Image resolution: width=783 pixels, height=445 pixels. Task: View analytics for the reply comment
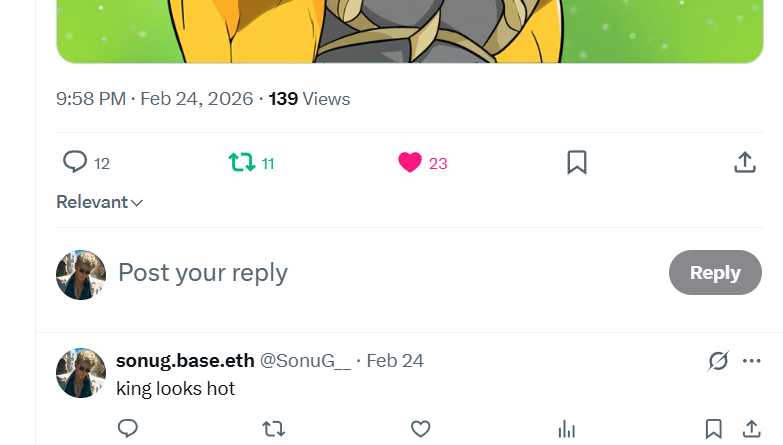(x=567, y=429)
